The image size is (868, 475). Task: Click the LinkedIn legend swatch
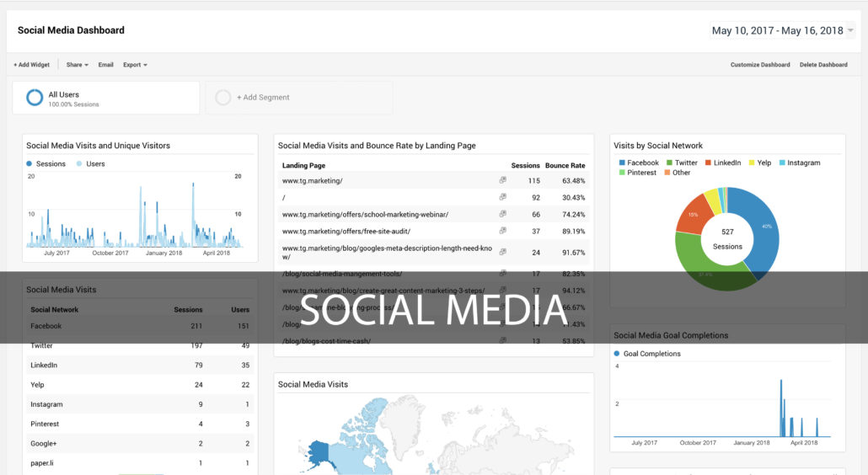click(x=708, y=163)
